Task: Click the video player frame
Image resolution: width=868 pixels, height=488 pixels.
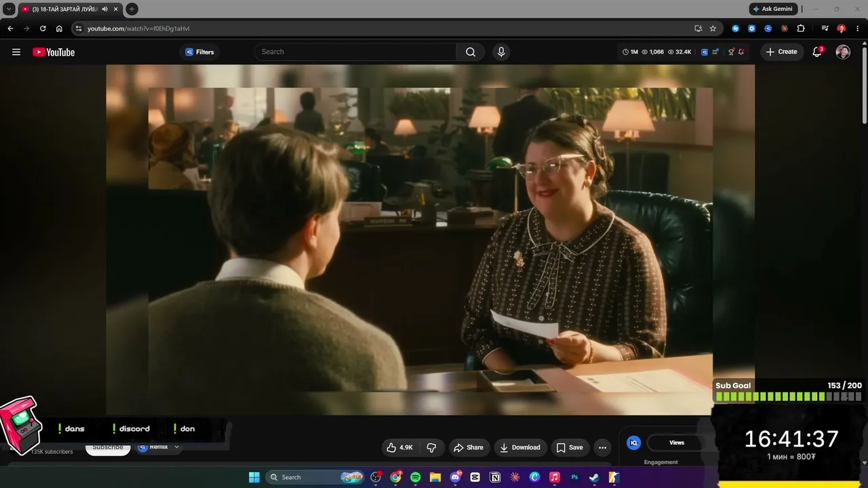Action: click(x=430, y=240)
